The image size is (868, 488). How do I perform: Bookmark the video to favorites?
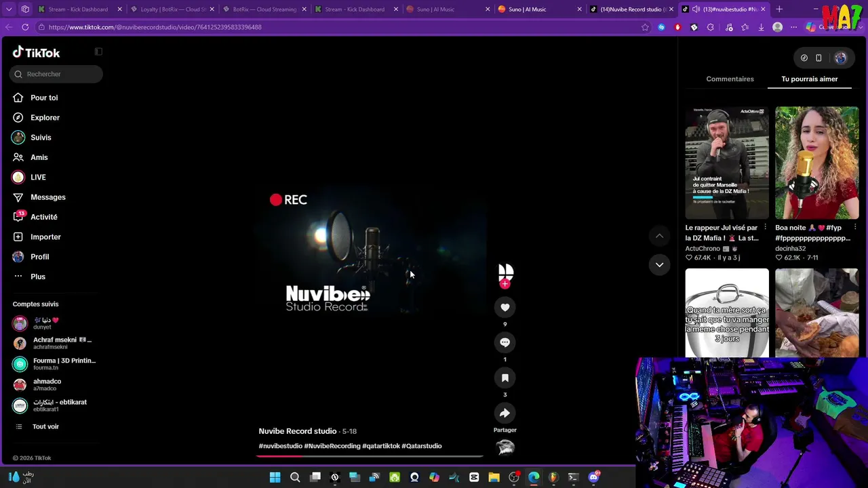click(x=505, y=378)
